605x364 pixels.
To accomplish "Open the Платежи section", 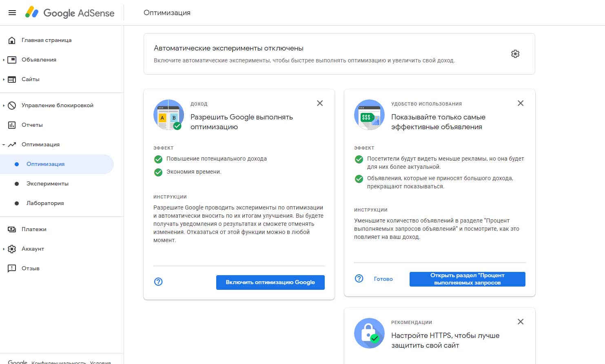I will 34,229.
